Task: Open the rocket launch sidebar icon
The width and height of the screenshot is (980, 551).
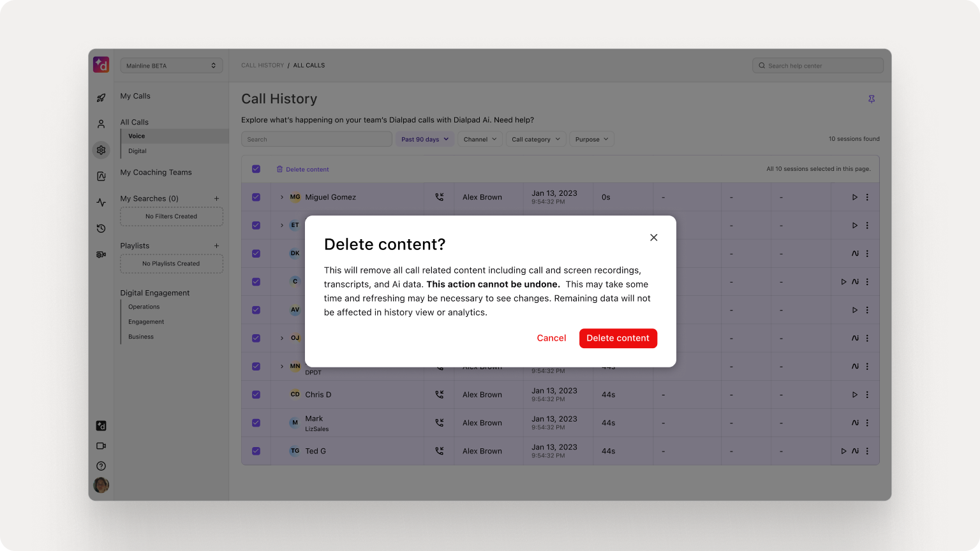Action: 101,98
